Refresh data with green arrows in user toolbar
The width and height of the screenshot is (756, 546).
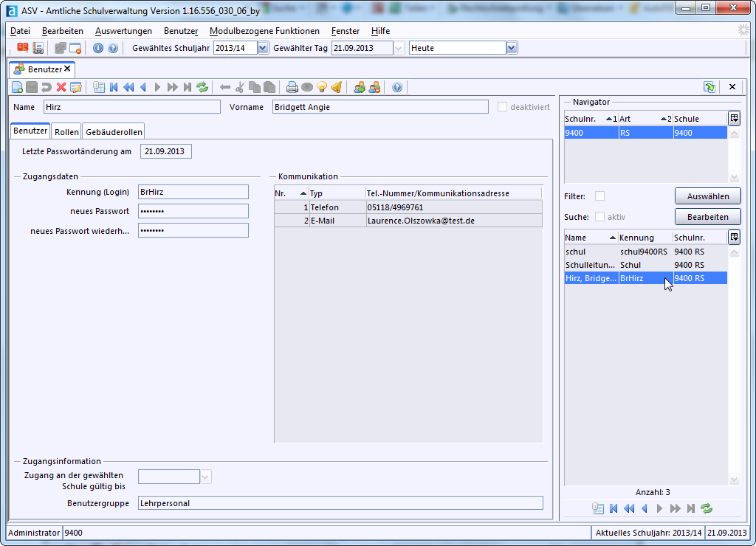(x=202, y=87)
